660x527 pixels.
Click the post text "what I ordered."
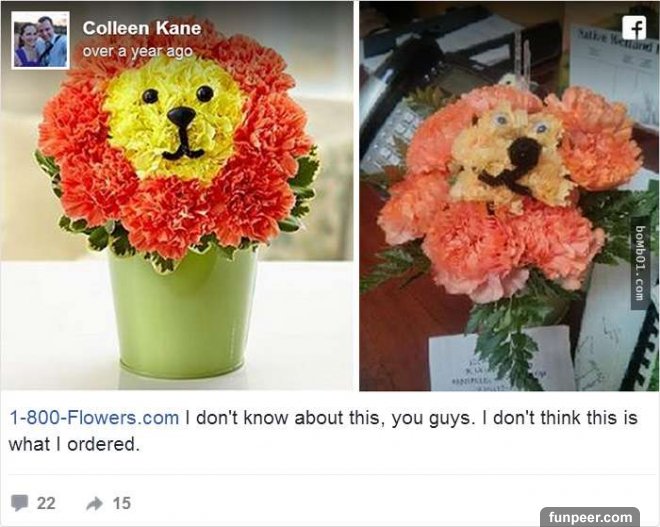click(x=76, y=444)
